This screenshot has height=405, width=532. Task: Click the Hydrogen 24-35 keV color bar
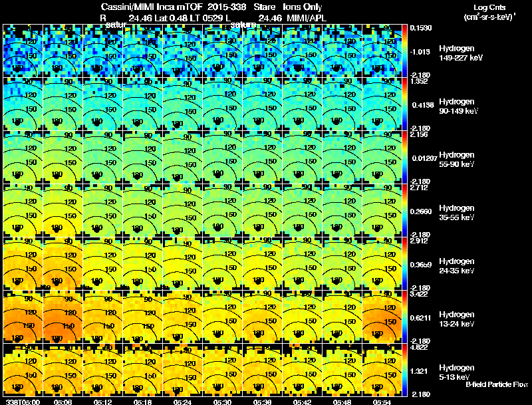point(404,263)
